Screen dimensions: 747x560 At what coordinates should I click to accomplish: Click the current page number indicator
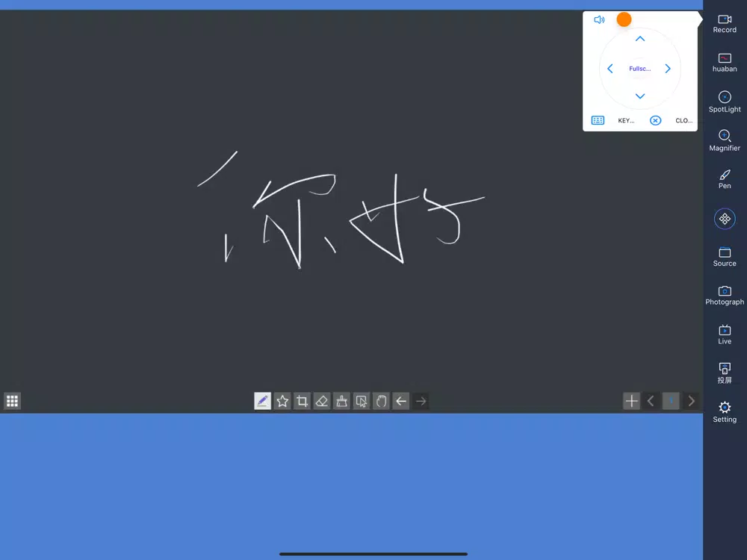(671, 401)
